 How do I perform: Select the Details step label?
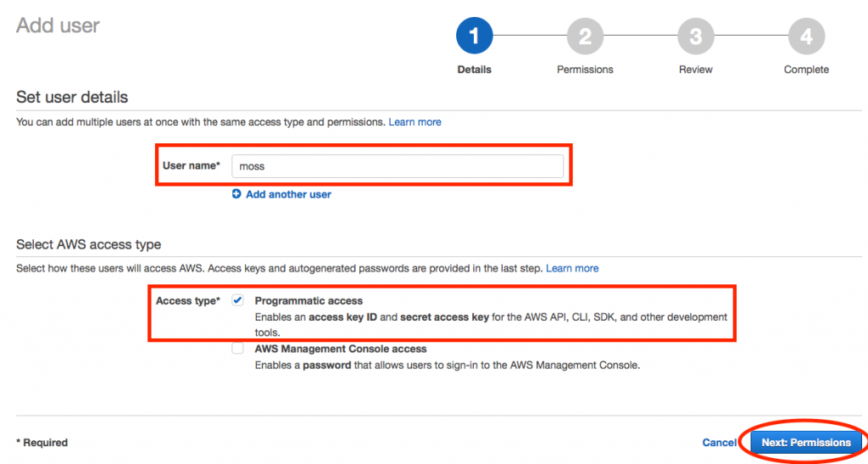point(474,70)
